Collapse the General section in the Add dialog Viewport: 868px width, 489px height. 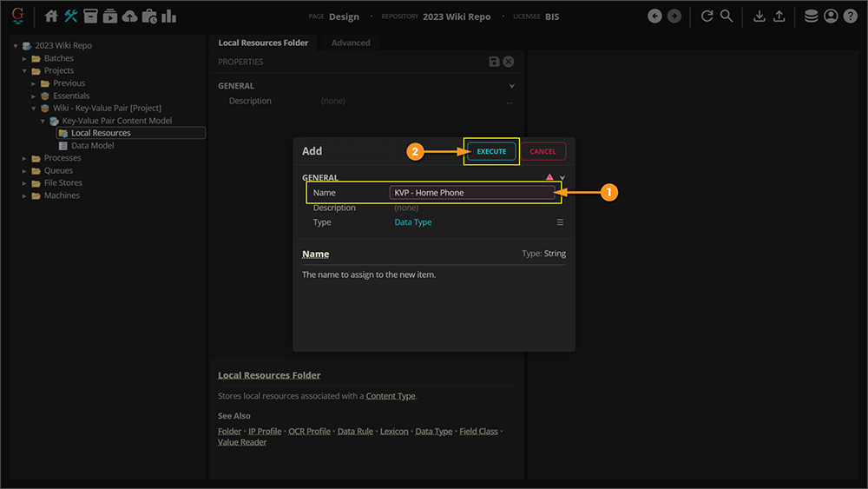(x=562, y=178)
